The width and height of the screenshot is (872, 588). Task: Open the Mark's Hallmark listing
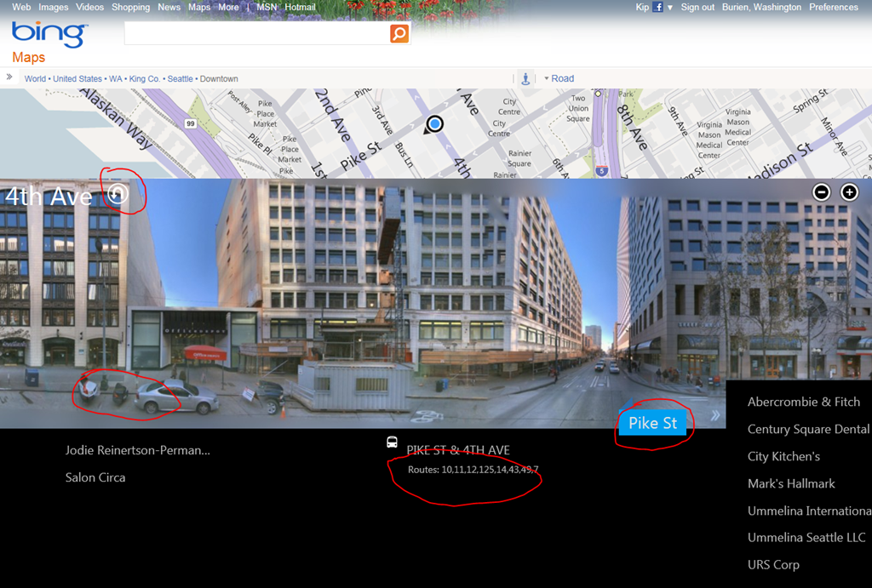[791, 483]
